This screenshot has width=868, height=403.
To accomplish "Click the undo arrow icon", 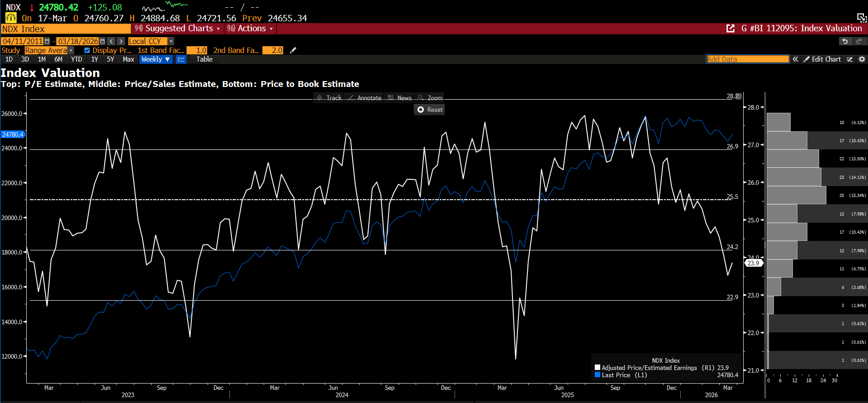I will pos(844,41).
